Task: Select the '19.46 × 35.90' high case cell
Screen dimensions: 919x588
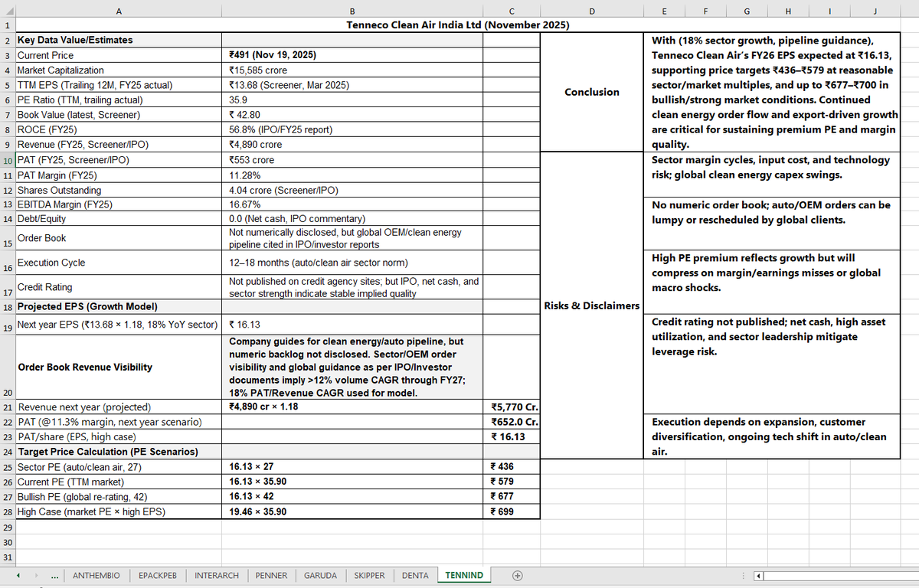Action: coord(352,511)
